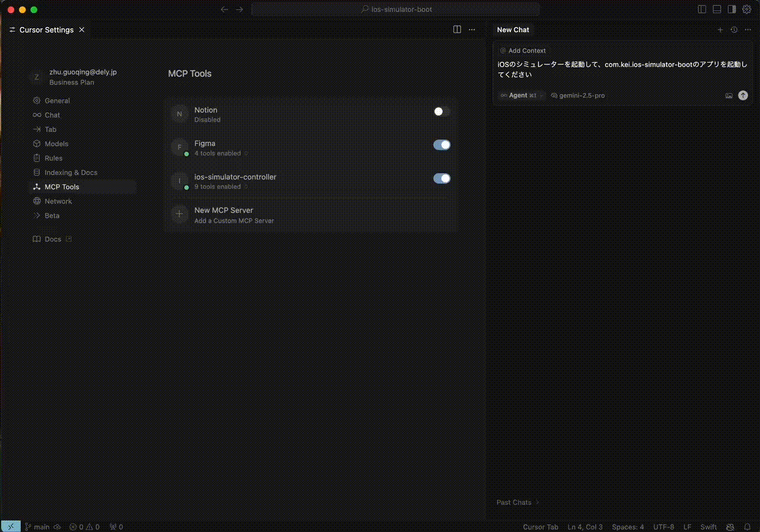Go back with the left arrow
The width and height of the screenshot is (760, 532).
tap(224, 9)
